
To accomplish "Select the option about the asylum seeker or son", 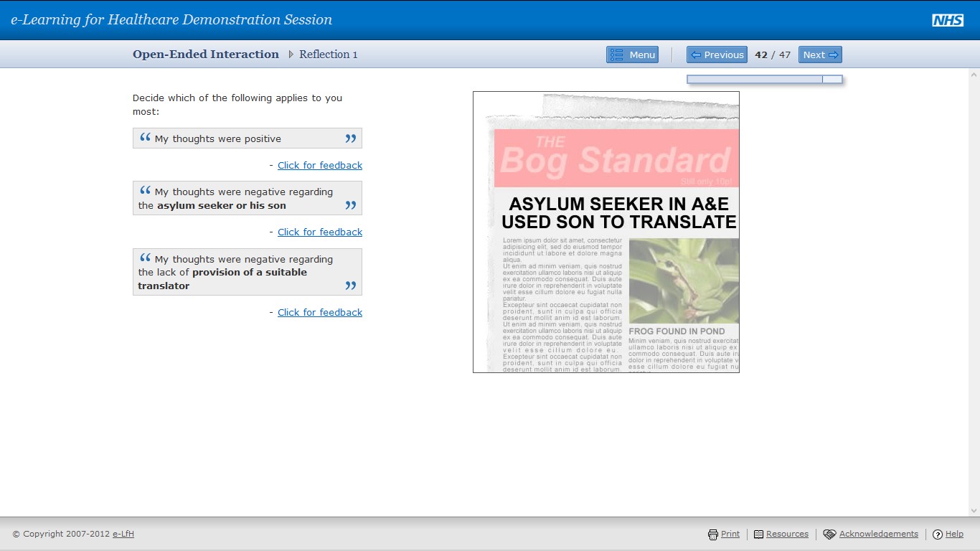I will [x=247, y=198].
